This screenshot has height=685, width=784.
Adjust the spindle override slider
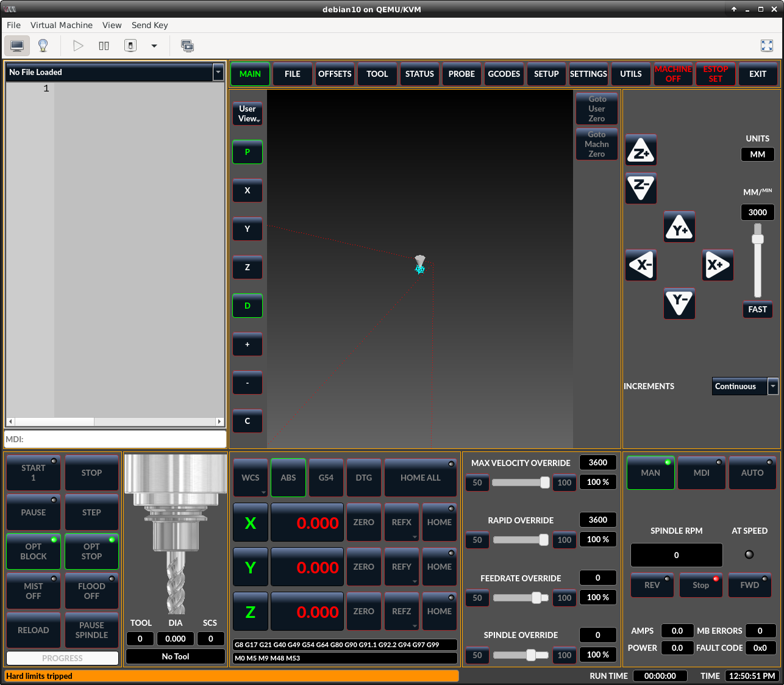[x=520, y=655]
